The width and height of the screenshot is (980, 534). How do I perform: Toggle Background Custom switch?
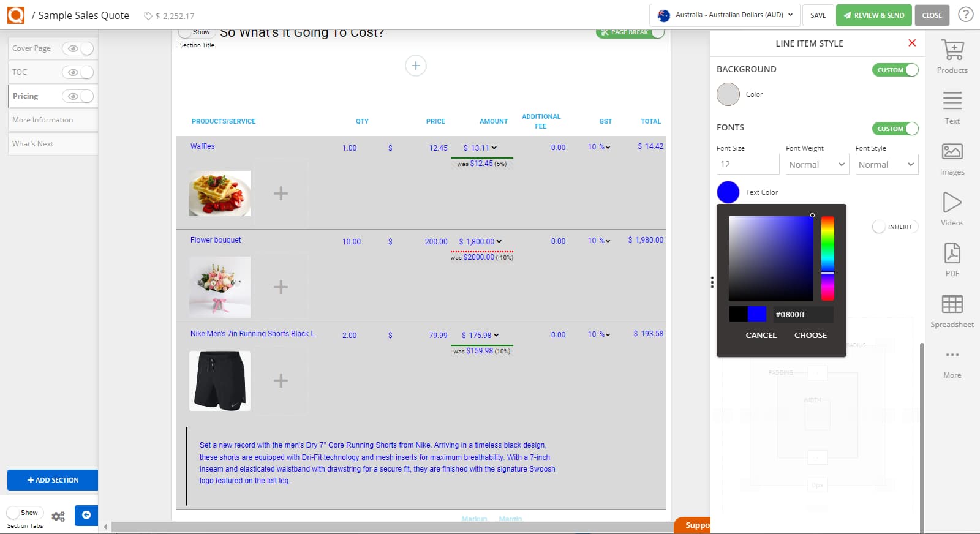[x=895, y=70]
